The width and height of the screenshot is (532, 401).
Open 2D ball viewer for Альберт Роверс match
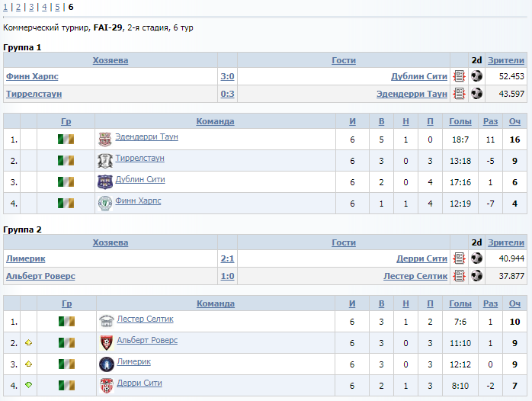[x=476, y=275]
